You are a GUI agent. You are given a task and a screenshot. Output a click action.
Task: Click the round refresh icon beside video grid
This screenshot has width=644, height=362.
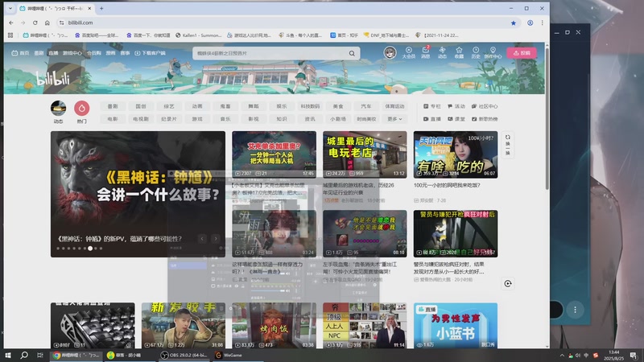click(x=508, y=284)
